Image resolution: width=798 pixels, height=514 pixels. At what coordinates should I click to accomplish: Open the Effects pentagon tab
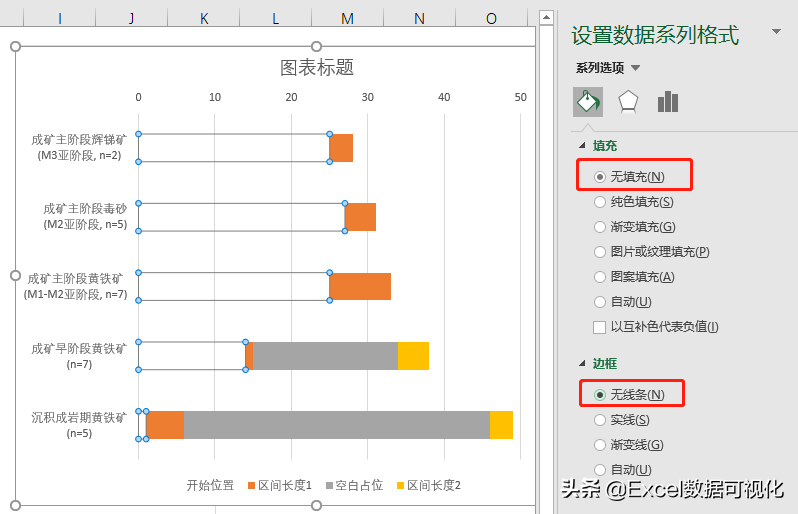[628, 102]
